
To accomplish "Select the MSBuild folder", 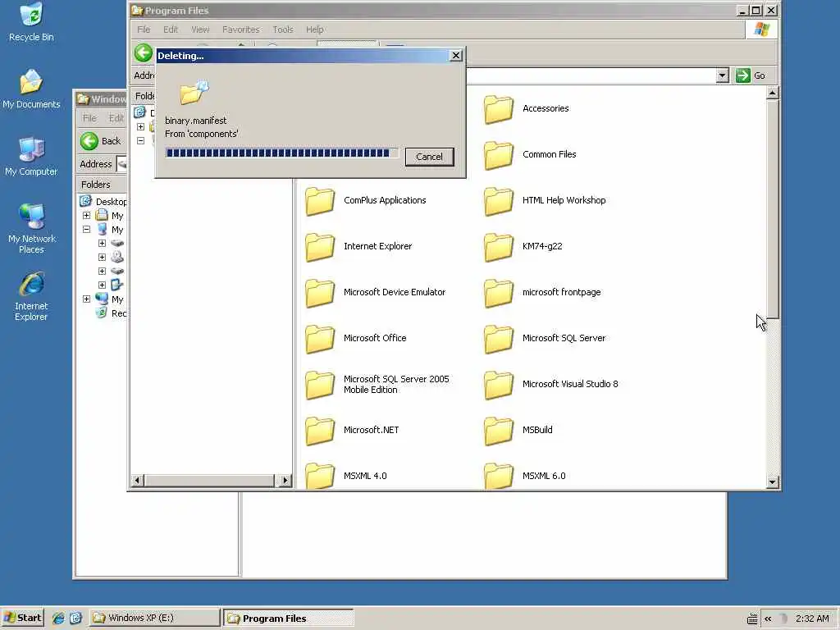I will 518,431.
